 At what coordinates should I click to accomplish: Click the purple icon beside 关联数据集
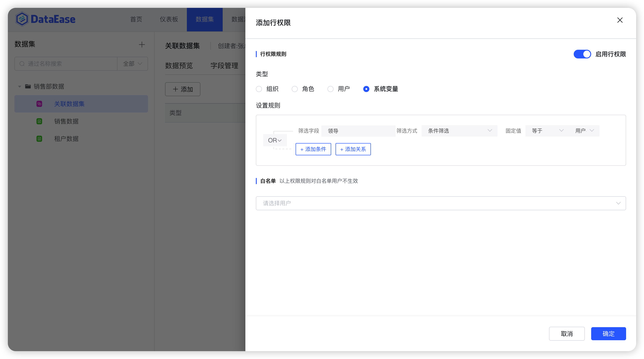[x=39, y=104]
